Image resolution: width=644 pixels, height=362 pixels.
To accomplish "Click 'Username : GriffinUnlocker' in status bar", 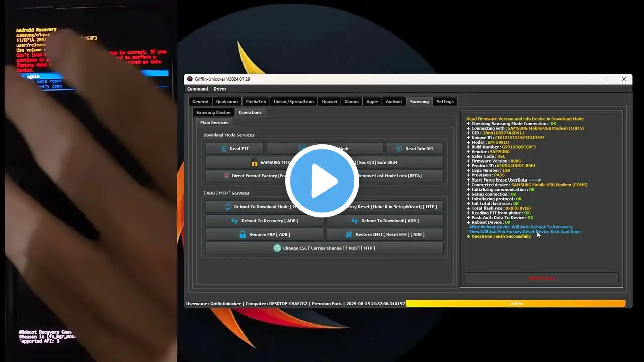I will [x=213, y=304].
